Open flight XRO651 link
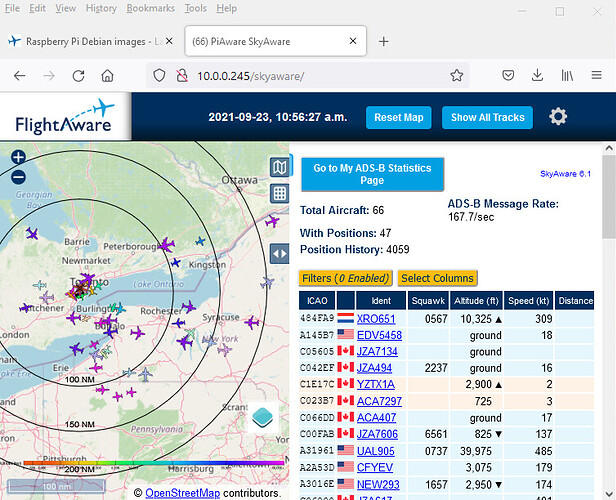 376,318
